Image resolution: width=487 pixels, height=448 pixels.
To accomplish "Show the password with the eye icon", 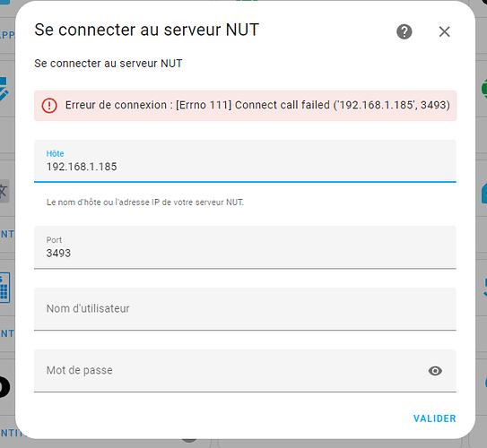I will pyautogui.click(x=435, y=371).
